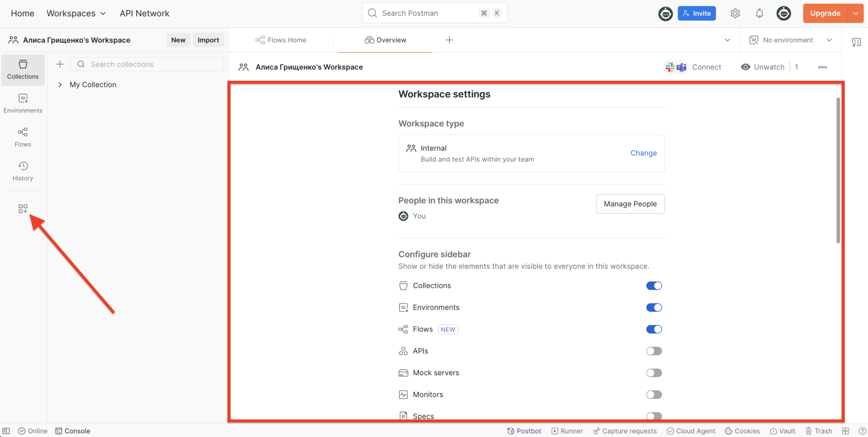Click Unwatch to stop watching workspace
Screen dimensions: 868x437
(x=762, y=67)
